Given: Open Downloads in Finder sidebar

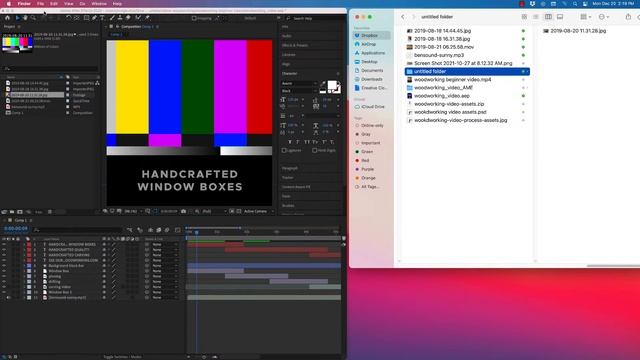Looking at the screenshot, I should pyautogui.click(x=371, y=79).
